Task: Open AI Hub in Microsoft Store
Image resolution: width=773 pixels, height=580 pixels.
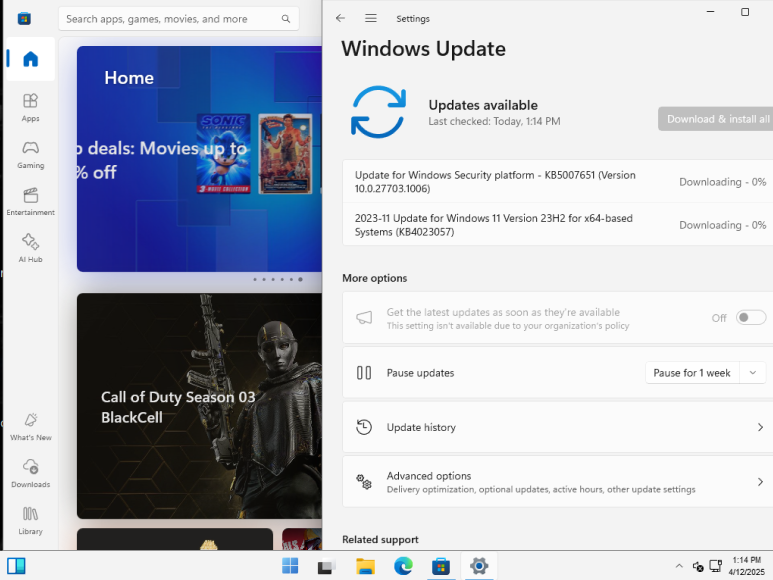Action: tap(30, 248)
